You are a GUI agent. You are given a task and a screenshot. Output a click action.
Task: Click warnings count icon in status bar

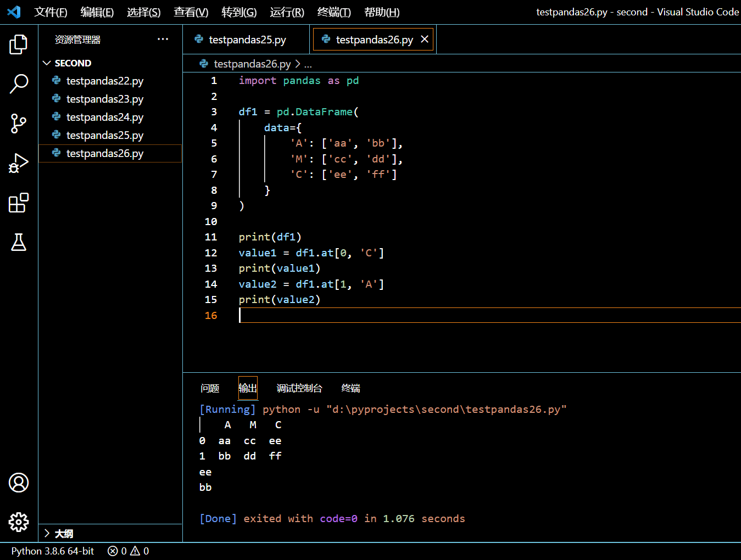pos(135,551)
